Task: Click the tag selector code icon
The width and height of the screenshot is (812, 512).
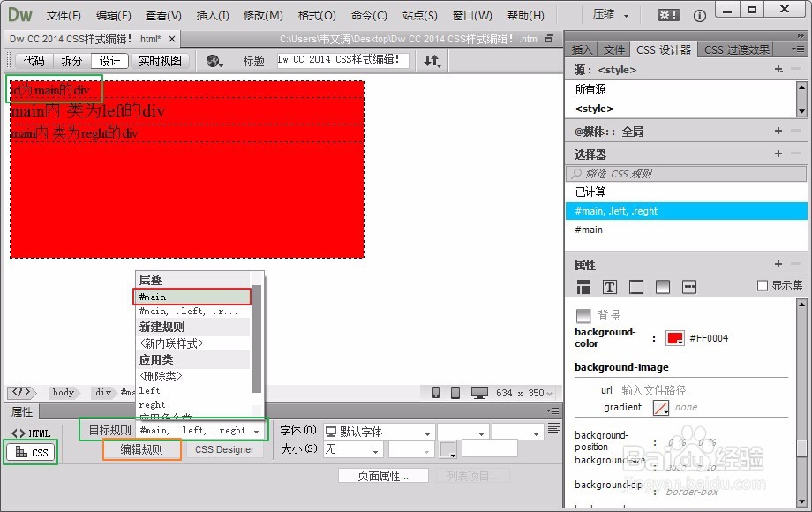Action: click(22, 392)
